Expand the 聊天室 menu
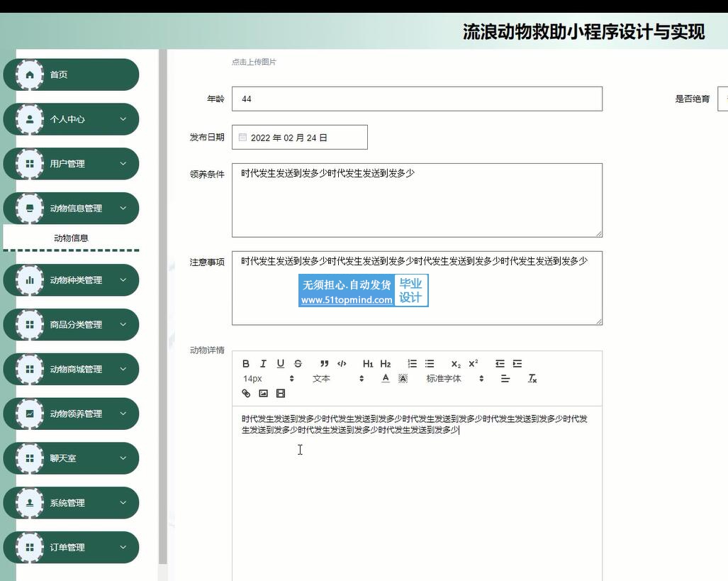 (71, 458)
